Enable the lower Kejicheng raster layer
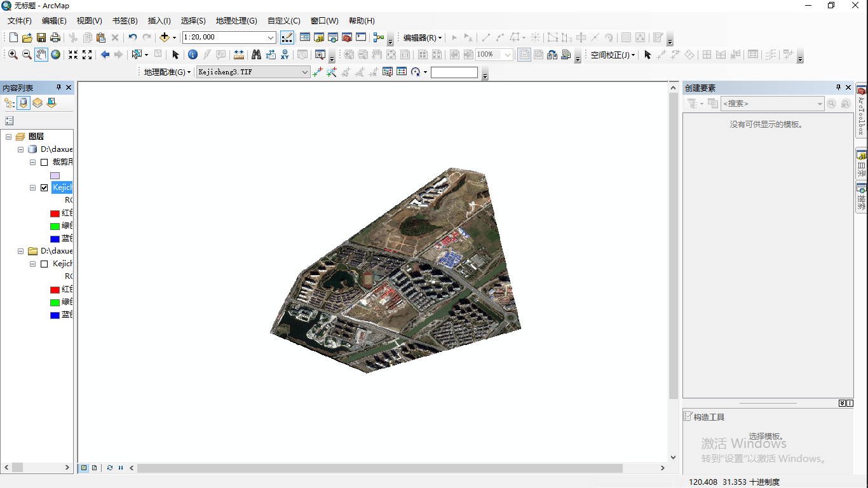The height and width of the screenshot is (488, 868). [44, 264]
